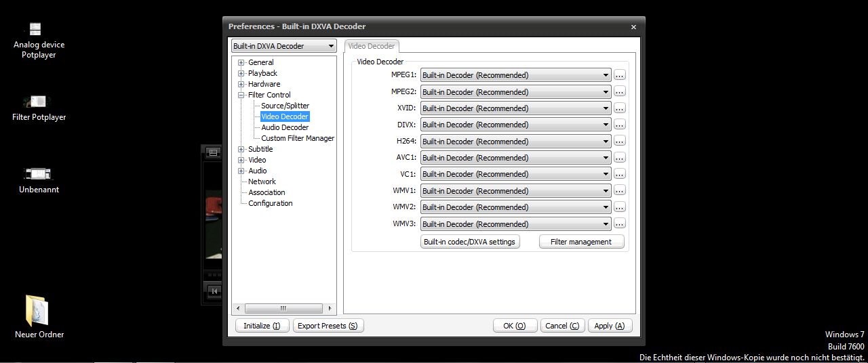Image resolution: width=868 pixels, height=363 pixels.
Task: Open the XVID decoder dropdown
Action: point(515,108)
